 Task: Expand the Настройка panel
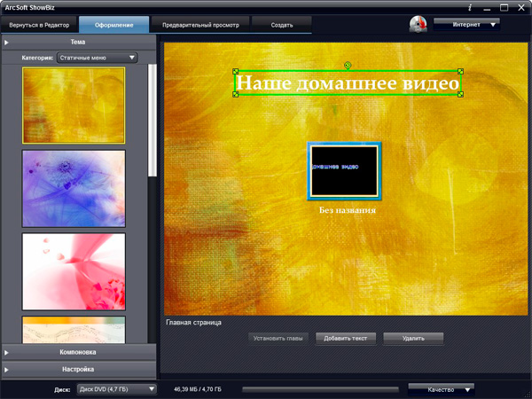[x=78, y=369]
